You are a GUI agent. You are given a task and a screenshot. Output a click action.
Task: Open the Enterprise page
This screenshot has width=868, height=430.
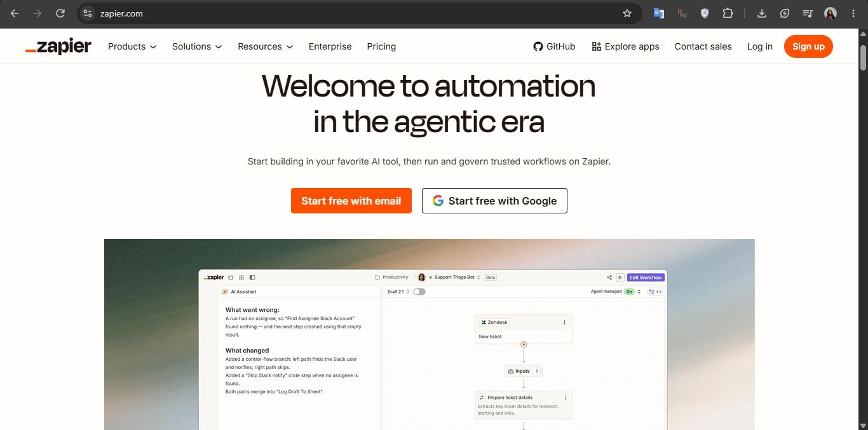tap(330, 46)
